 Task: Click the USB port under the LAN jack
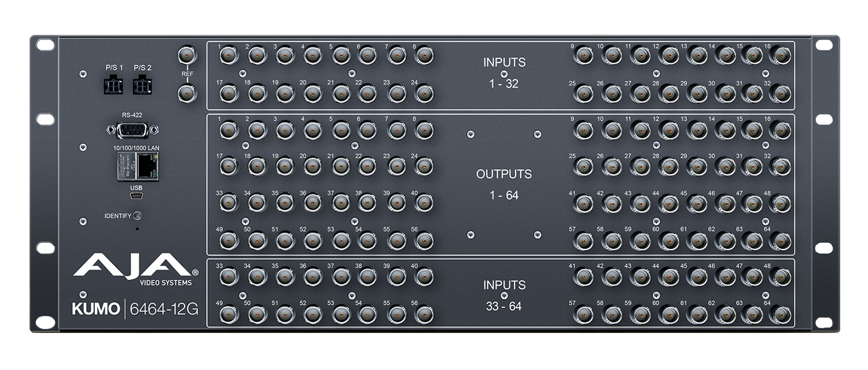tap(137, 197)
